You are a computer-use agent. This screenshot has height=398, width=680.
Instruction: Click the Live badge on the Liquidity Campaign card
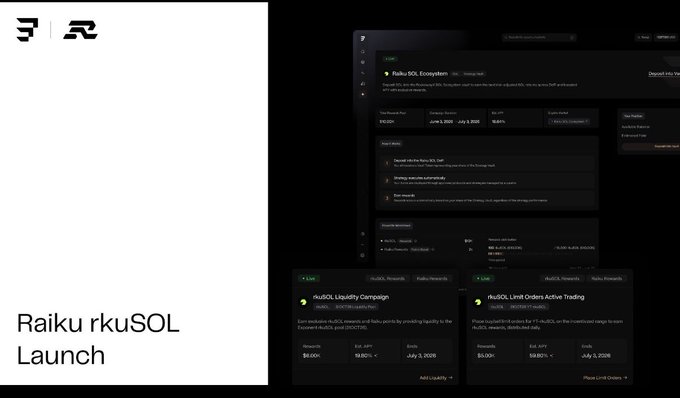309,278
